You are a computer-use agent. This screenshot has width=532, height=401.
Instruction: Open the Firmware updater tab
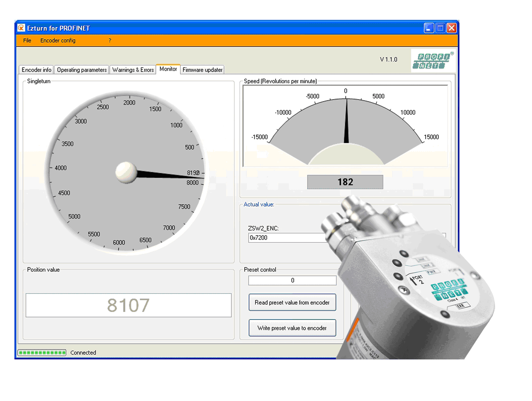(x=203, y=70)
